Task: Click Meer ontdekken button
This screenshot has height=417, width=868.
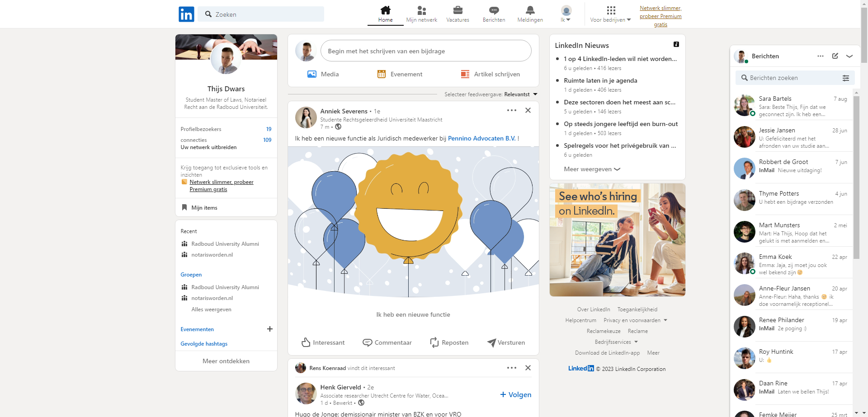Action: point(226,361)
